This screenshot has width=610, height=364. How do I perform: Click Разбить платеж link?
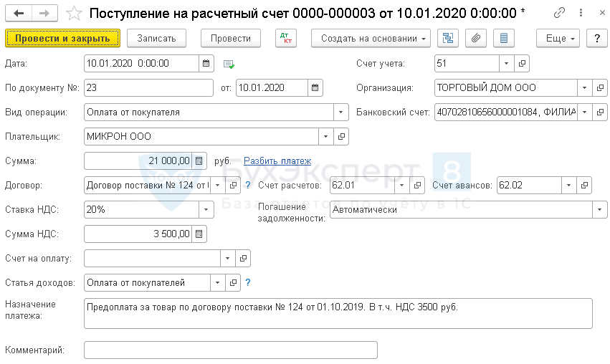point(277,161)
